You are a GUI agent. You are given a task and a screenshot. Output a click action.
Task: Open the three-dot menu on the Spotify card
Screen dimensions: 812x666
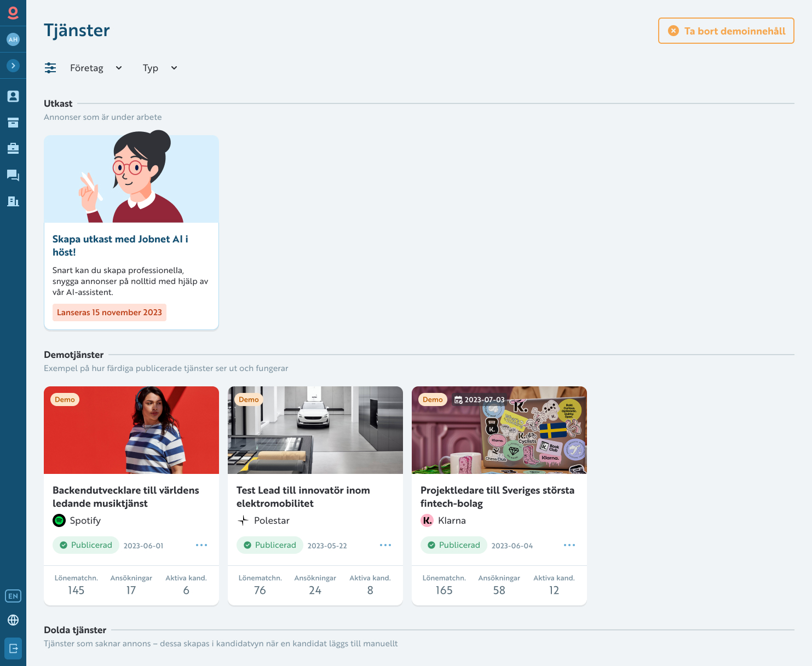click(x=201, y=545)
